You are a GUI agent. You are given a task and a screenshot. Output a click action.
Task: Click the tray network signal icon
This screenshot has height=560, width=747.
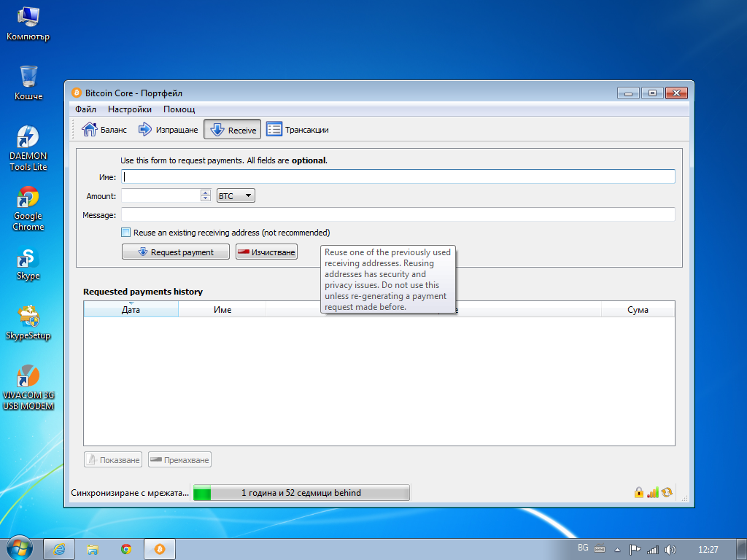(653, 550)
